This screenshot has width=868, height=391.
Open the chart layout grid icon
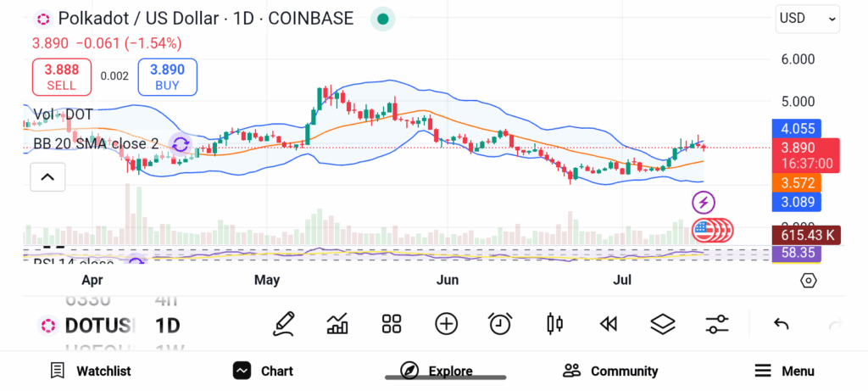(x=392, y=324)
